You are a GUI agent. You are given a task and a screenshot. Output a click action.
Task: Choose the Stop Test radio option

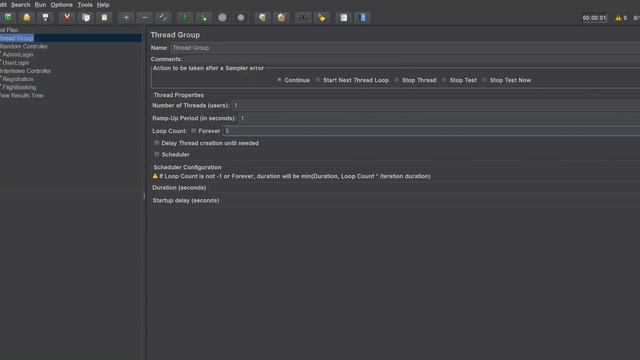tap(444, 80)
